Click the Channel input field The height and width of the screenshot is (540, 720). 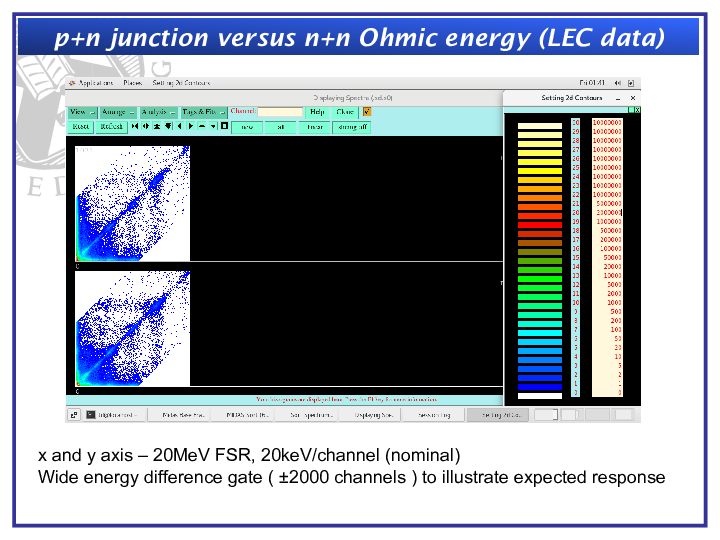280,112
